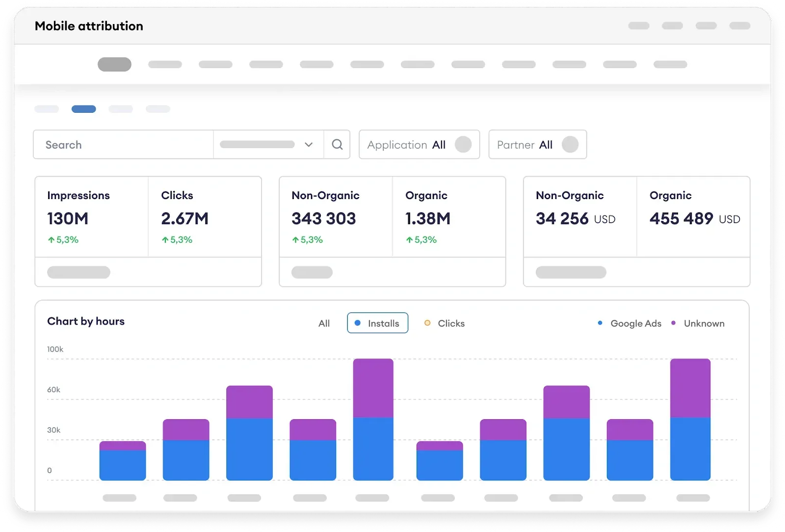Screen dimensions: 785x532
Task: Click the blue active sub-tab pill
Action: (84, 109)
